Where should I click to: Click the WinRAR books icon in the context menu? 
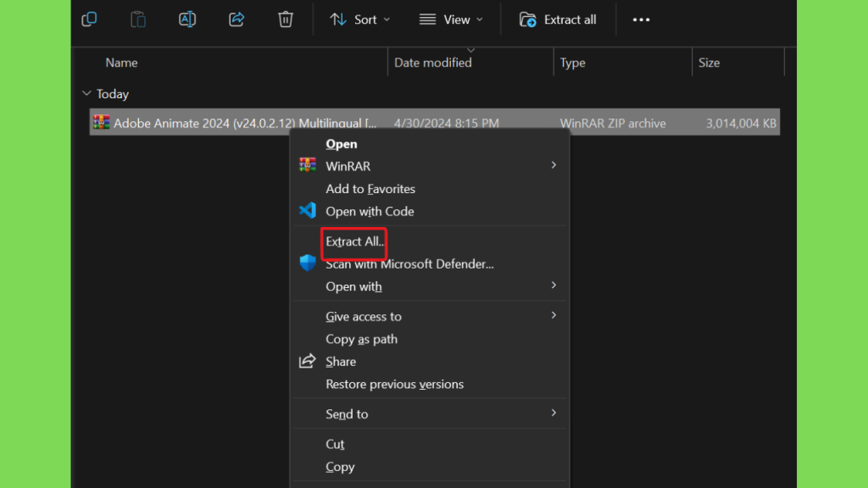307,165
